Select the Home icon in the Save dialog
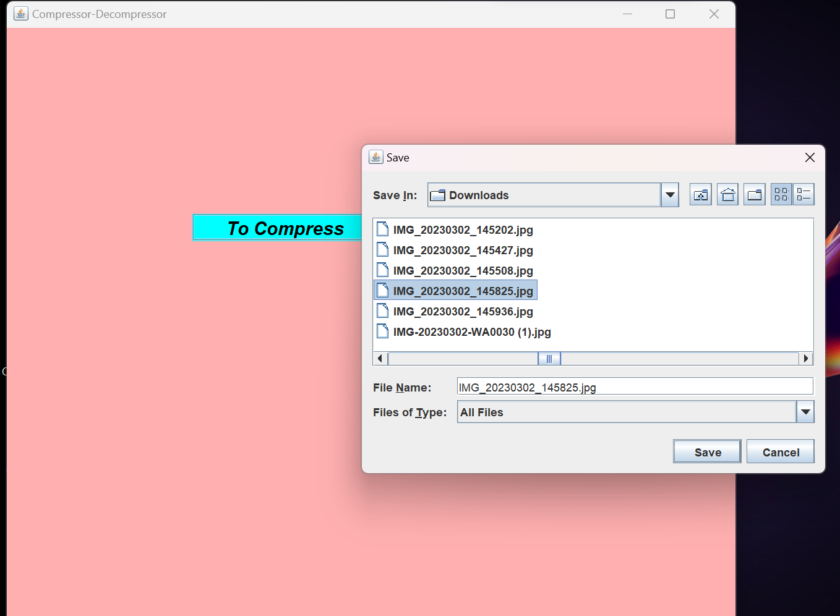 pos(727,194)
